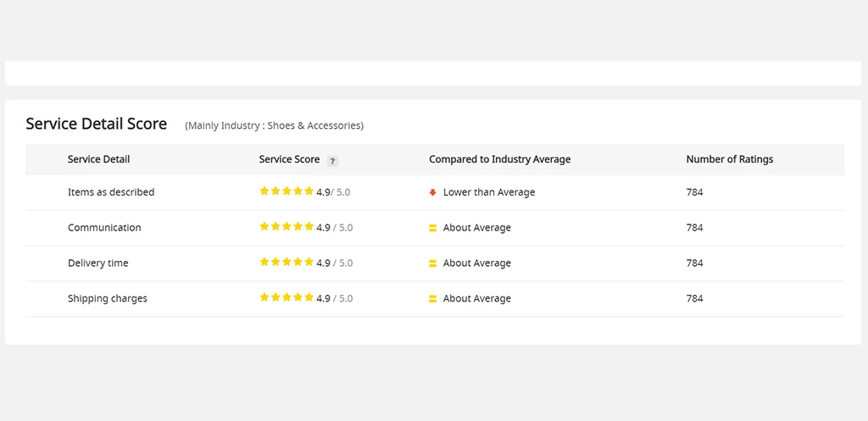
Task: Click the Service Detail column header
Action: 98,159
